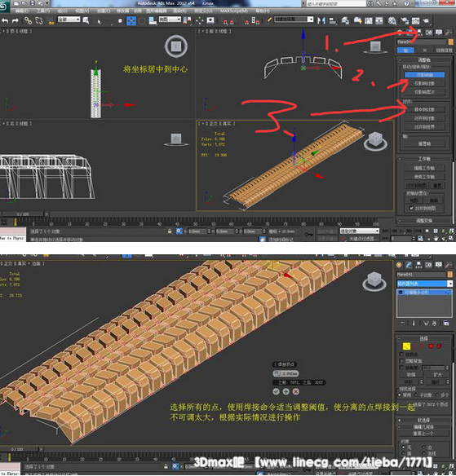Switch to 链接信息 tab in Hierarchy panel
Screen dimensions: 456x476
pyautogui.click(x=444, y=50)
